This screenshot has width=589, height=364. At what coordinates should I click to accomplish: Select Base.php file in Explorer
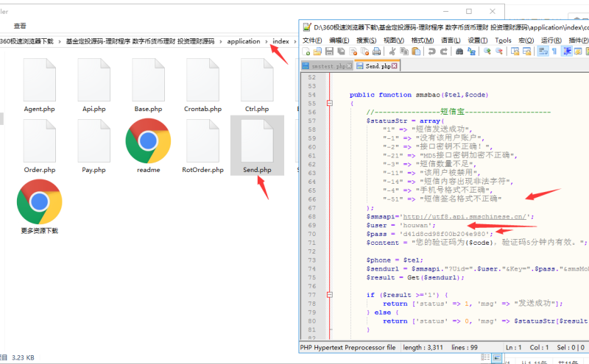pos(149,85)
